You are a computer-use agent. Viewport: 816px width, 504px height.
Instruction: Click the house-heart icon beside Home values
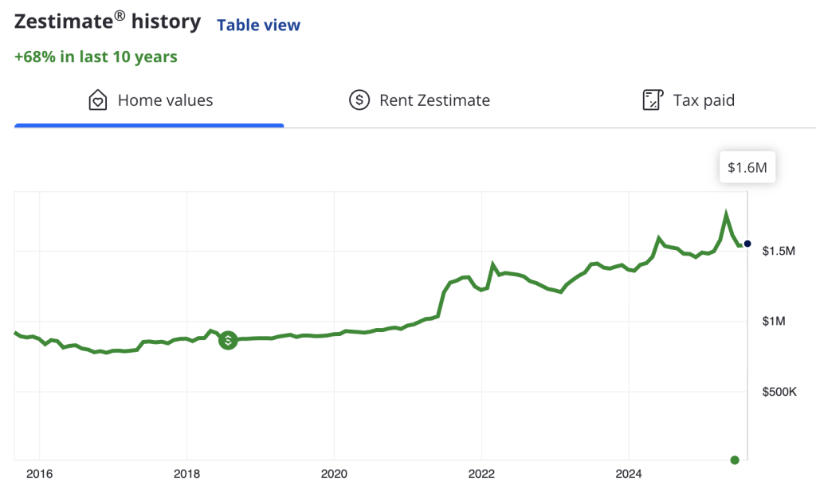point(97,100)
